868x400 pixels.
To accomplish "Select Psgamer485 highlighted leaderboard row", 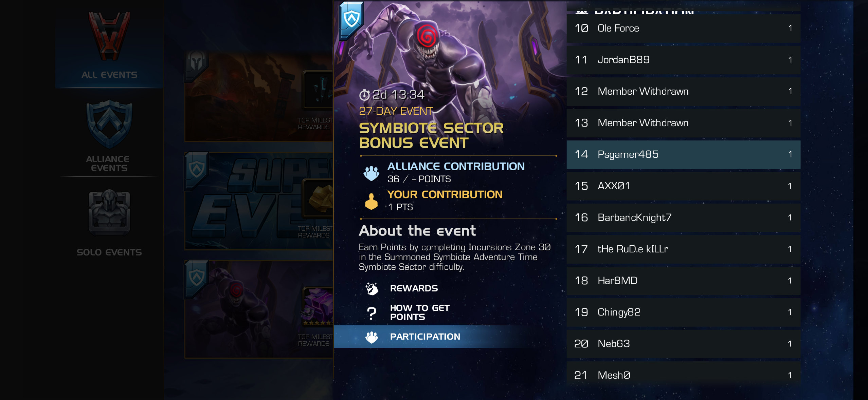I will pos(683,155).
